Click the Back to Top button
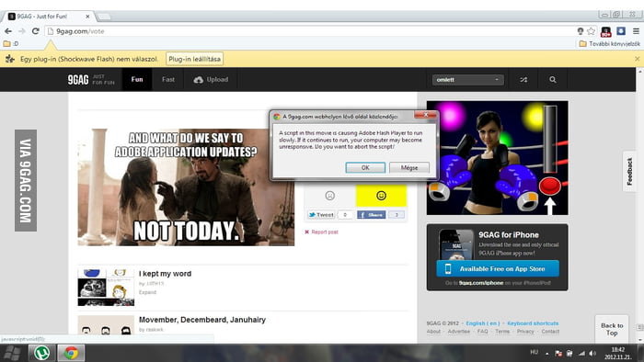This screenshot has height=362, width=644. pyautogui.click(x=612, y=329)
